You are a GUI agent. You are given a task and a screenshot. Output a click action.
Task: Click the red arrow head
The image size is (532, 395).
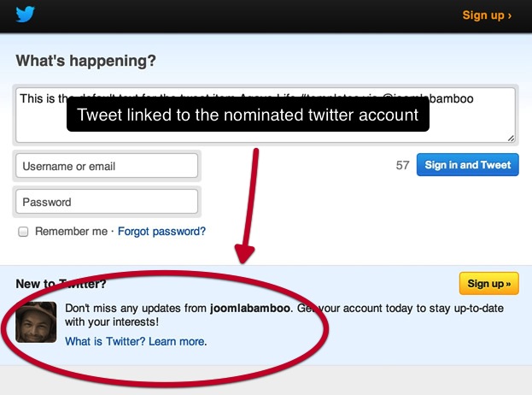244,254
